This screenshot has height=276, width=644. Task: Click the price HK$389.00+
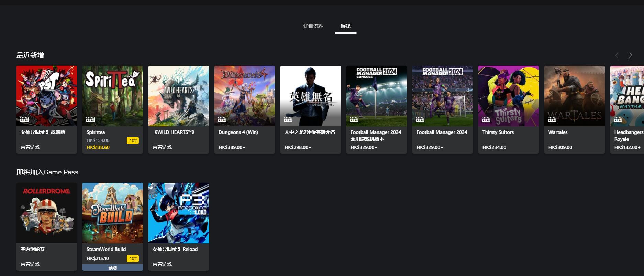tap(232, 147)
